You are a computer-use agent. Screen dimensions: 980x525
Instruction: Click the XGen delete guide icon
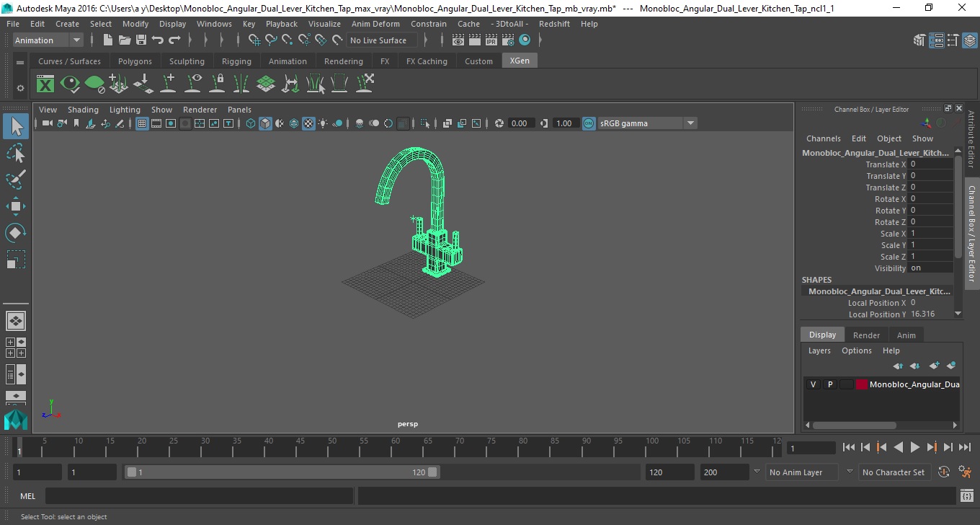[x=364, y=84]
